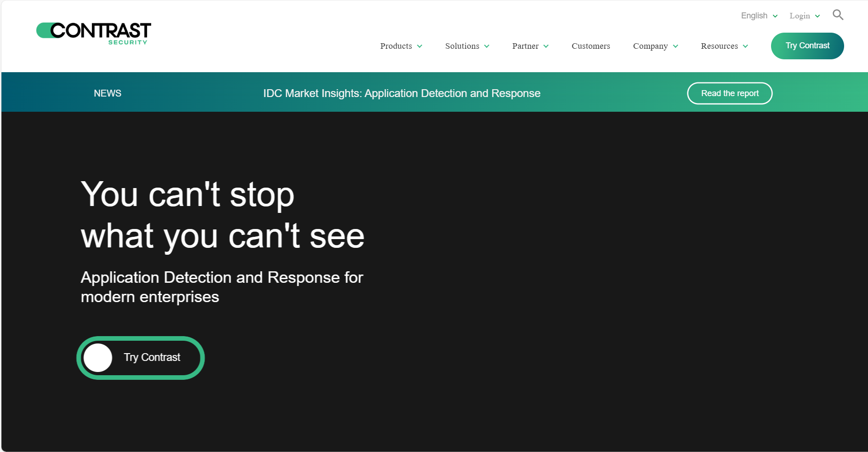The height and width of the screenshot is (452, 868).
Task: Expand the Products menu
Action: pos(401,46)
